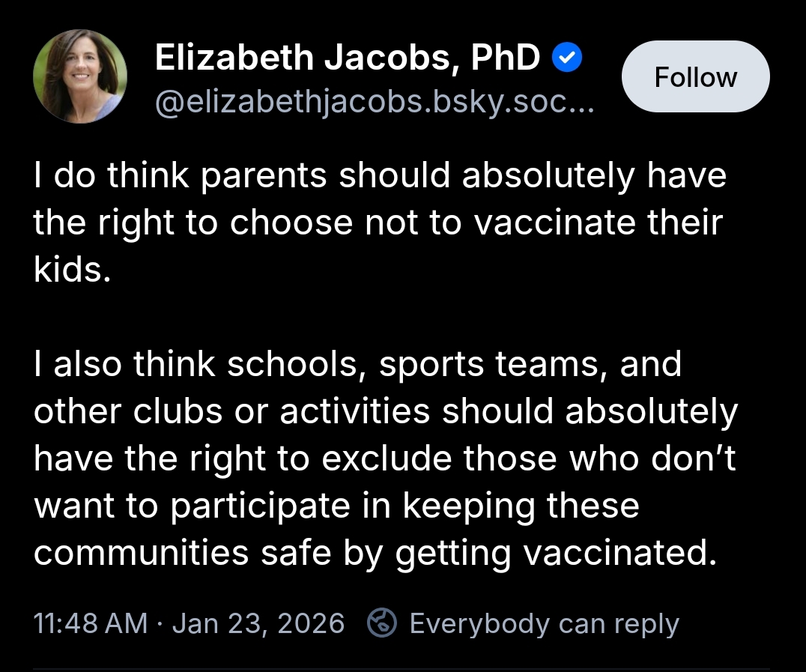This screenshot has height=672, width=806.
Task: Open Elizabeth Jacobs' profile photo
Action: [80, 76]
